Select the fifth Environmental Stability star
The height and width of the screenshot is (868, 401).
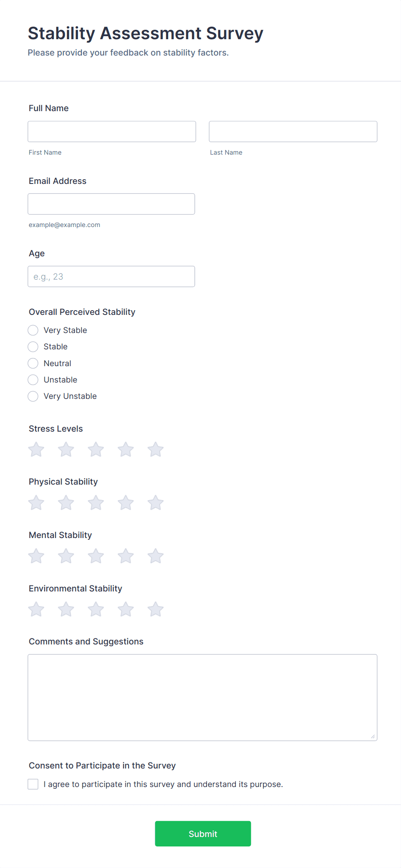tap(155, 610)
